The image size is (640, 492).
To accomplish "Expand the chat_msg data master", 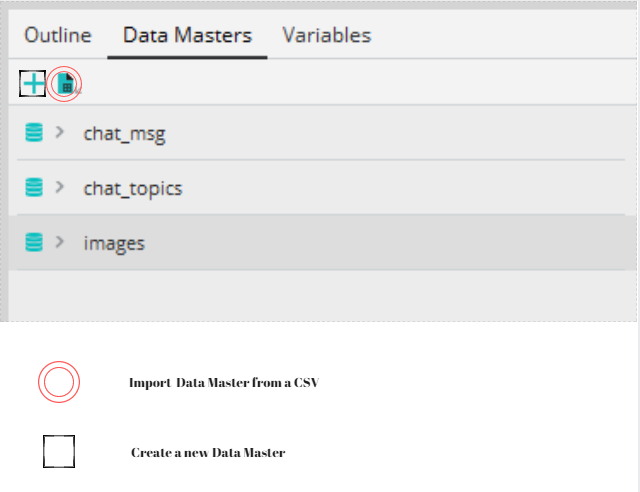I will tap(60, 132).
